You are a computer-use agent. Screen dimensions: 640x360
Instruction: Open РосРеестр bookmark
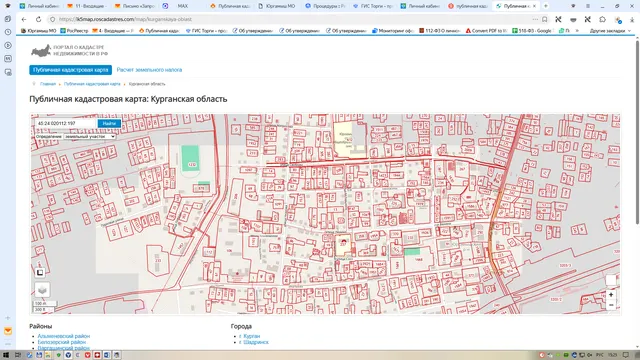click(74, 31)
